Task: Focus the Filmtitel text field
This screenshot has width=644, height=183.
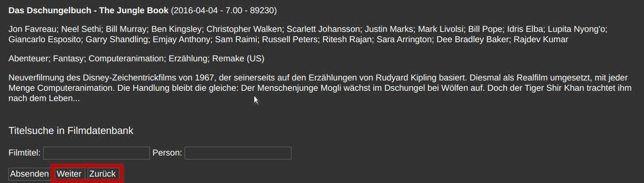Action: click(96, 153)
